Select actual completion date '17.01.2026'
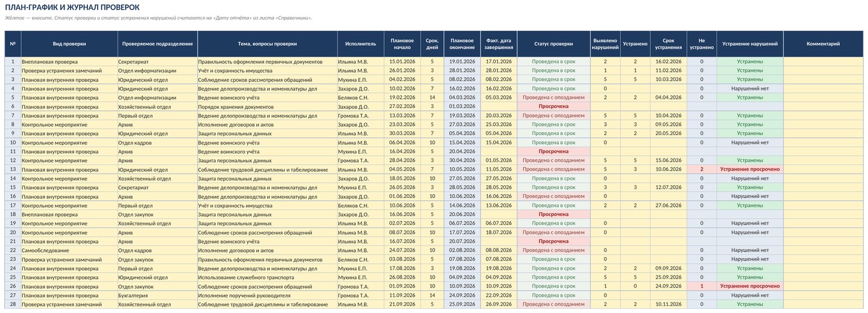Screen dimensions: 868x313 [x=498, y=62]
